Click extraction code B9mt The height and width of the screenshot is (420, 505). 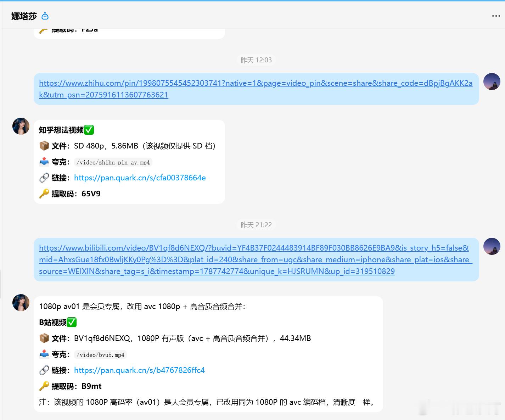91,386
